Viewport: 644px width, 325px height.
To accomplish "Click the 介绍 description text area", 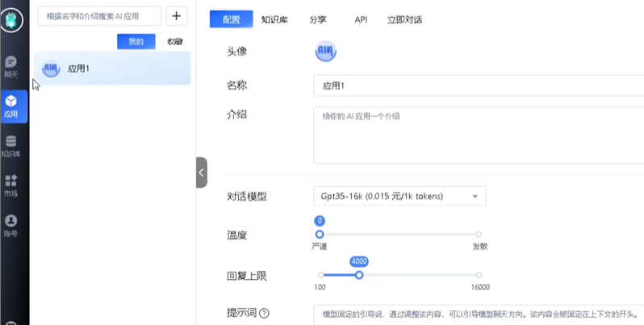I will [478, 135].
